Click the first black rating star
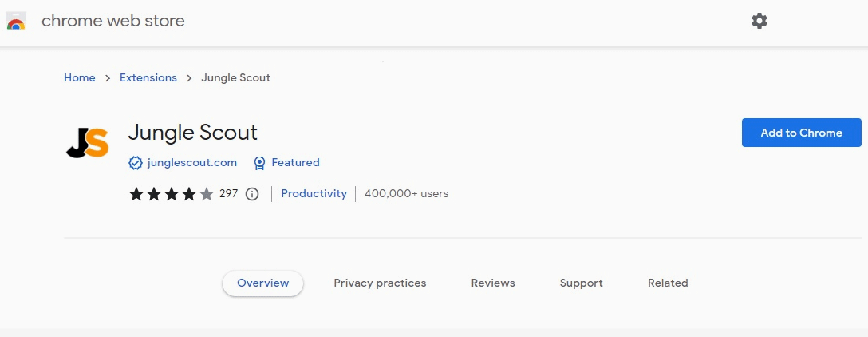Viewport: 868px width, 337px height. (x=136, y=194)
